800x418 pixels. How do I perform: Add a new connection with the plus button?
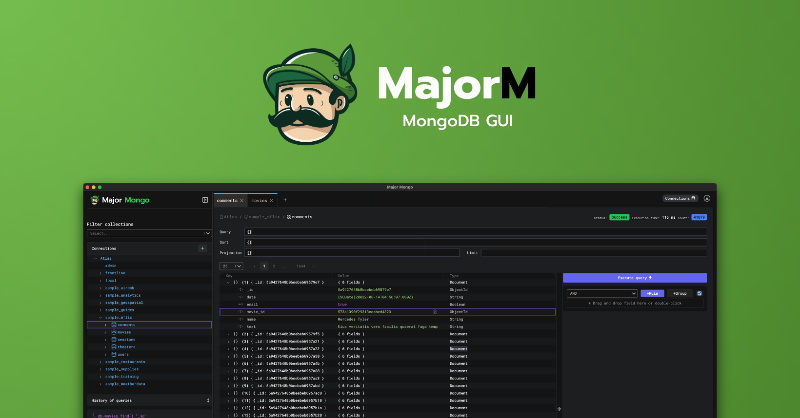[203, 249]
